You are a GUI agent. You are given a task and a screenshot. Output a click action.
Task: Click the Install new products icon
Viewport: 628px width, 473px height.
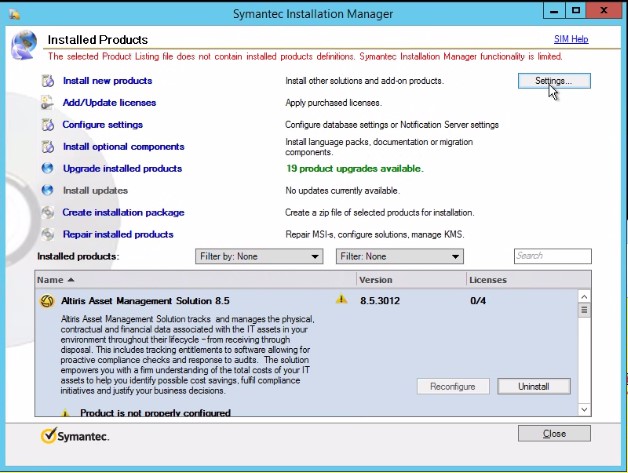pyautogui.click(x=48, y=81)
